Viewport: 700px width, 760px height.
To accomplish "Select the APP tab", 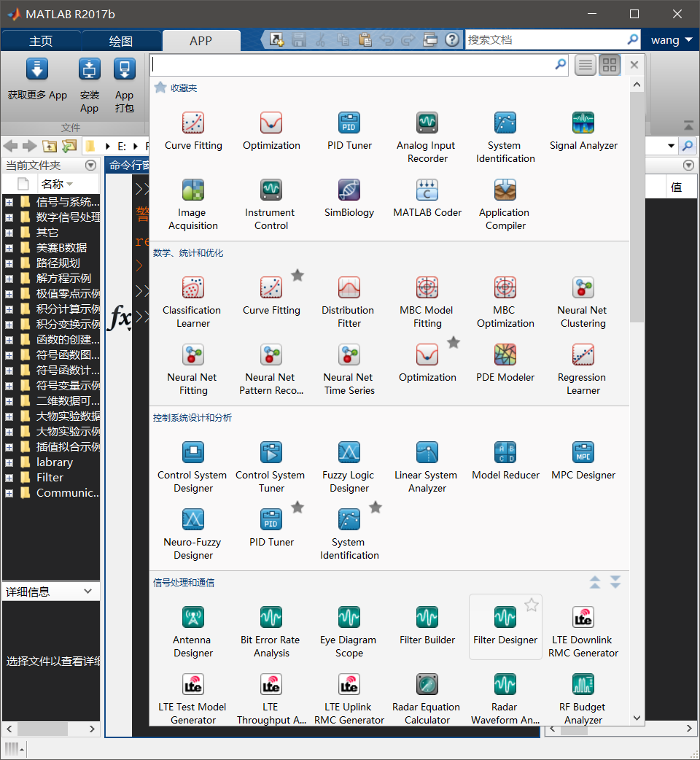I will click(x=201, y=41).
